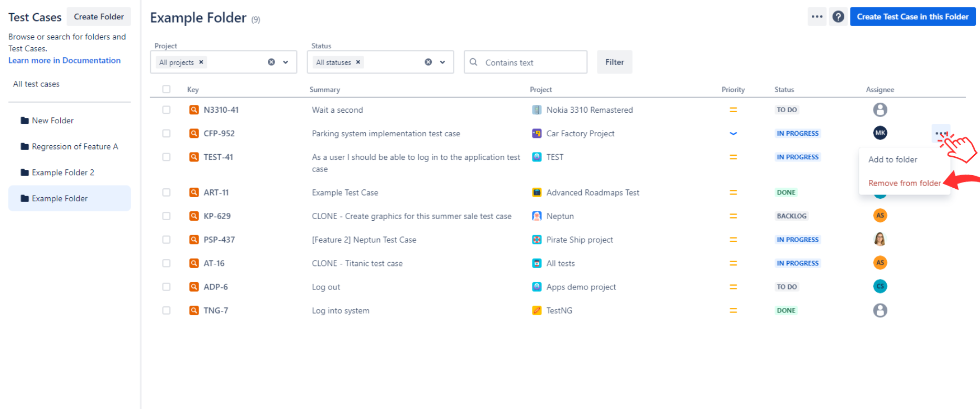Show 'All test cases' in sidebar

click(x=36, y=84)
